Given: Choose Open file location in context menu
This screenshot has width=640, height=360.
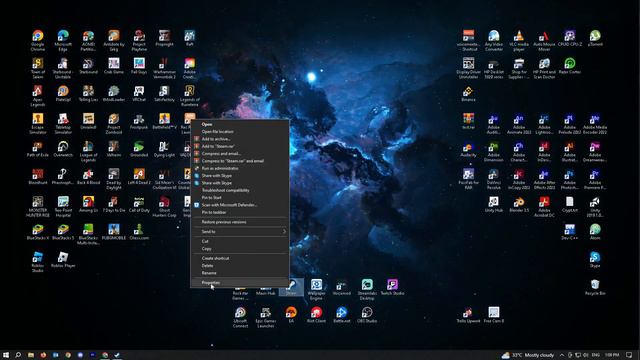Looking at the screenshot, I should [x=240, y=131].
